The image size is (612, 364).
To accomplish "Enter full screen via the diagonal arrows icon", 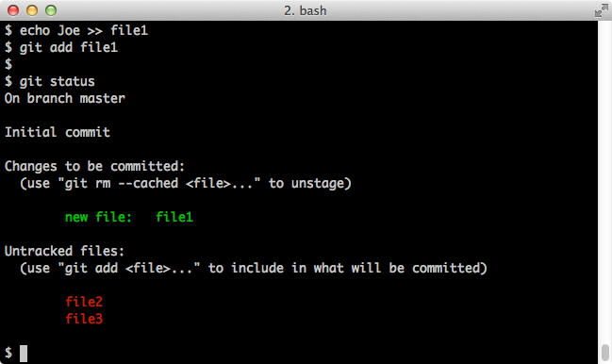I will pyautogui.click(x=601, y=10).
